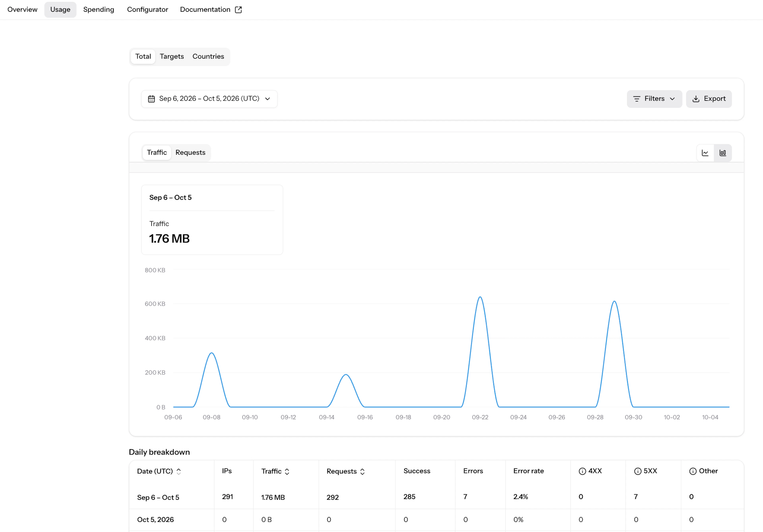
Task: Open the Overview tab
Action: click(x=22, y=10)
